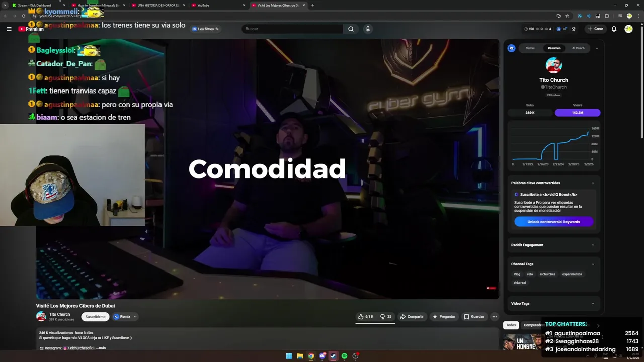
Task: Click the Chrome install app icon
Action: tap(558, 16)
